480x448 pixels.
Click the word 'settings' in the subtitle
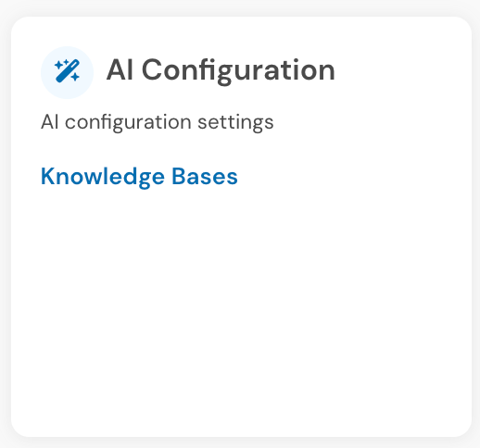point(235,123)
